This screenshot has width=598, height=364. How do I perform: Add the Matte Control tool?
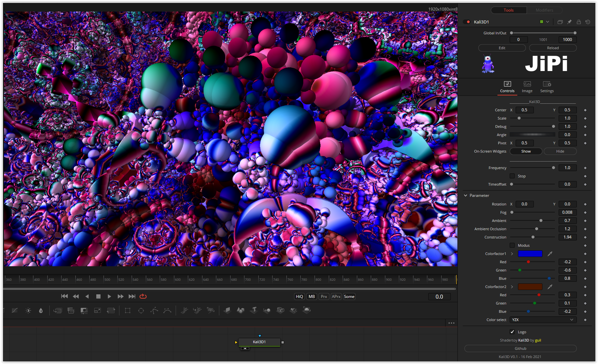coord(84,310)
